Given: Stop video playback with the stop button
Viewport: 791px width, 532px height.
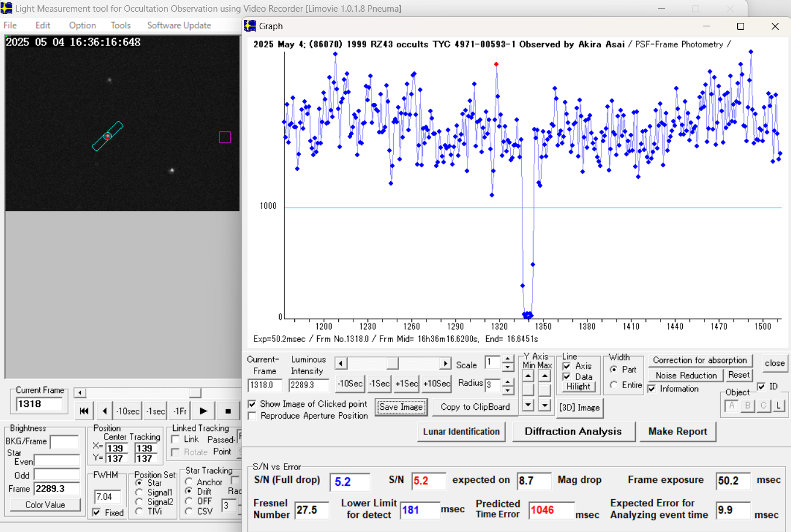Looking at the screenshot, I should [228, 411].
